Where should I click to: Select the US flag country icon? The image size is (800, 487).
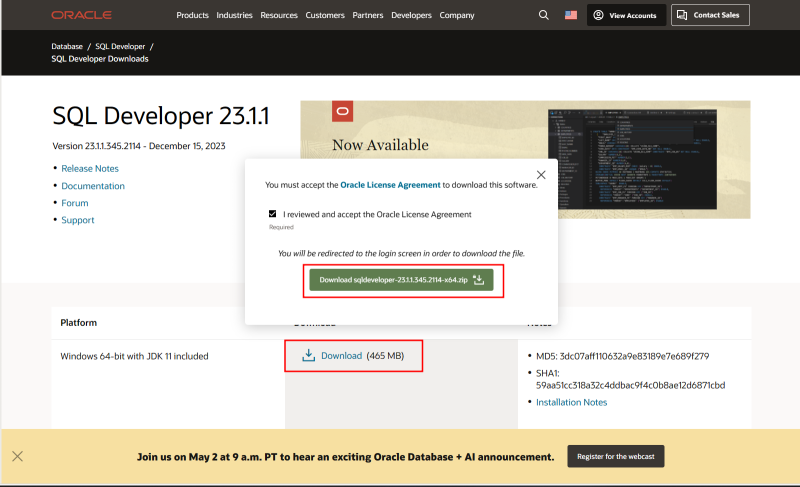click(571, 15)
